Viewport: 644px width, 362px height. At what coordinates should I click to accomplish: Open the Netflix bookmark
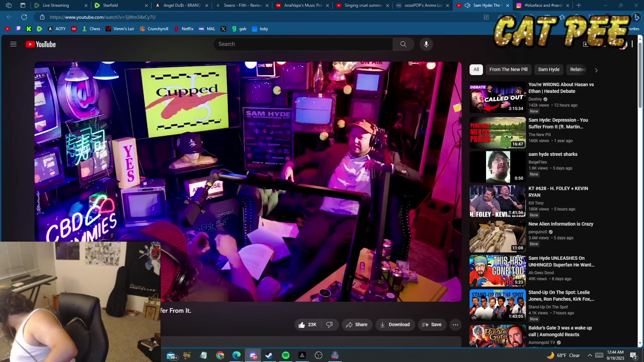184,29
